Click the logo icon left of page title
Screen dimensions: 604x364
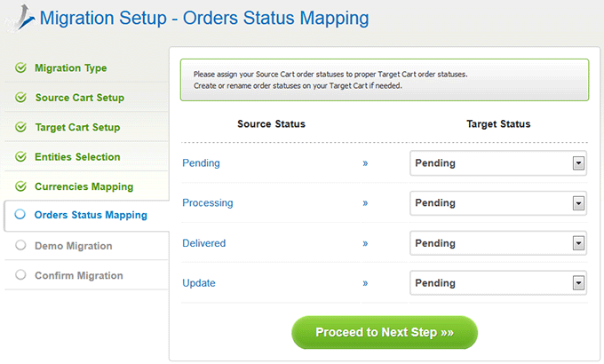[x=20, y=18]
